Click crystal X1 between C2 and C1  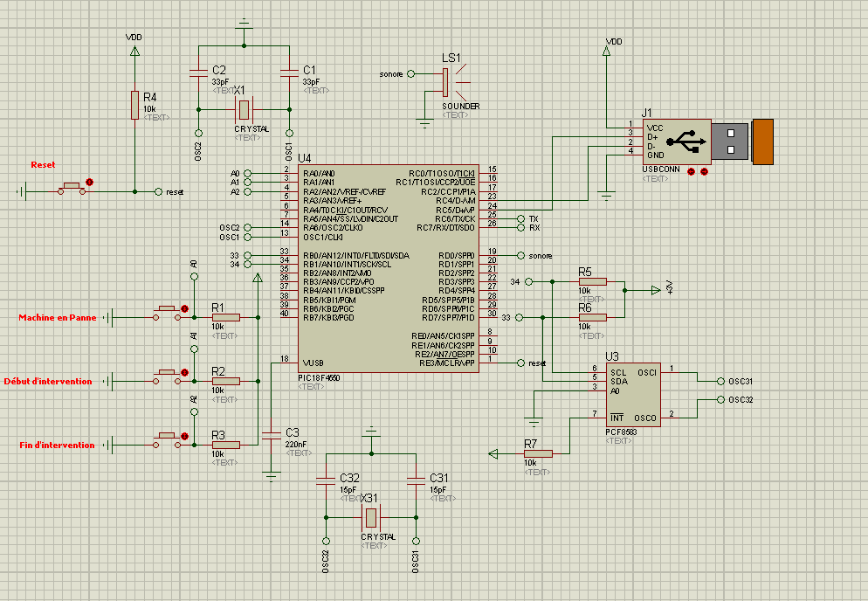pyautogui.click(x=244, y=110)
